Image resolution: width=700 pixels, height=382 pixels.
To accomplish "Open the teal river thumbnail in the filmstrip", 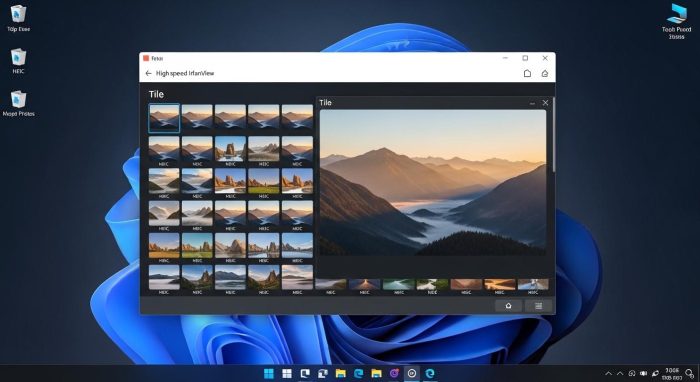I will [x=399, y=284].
